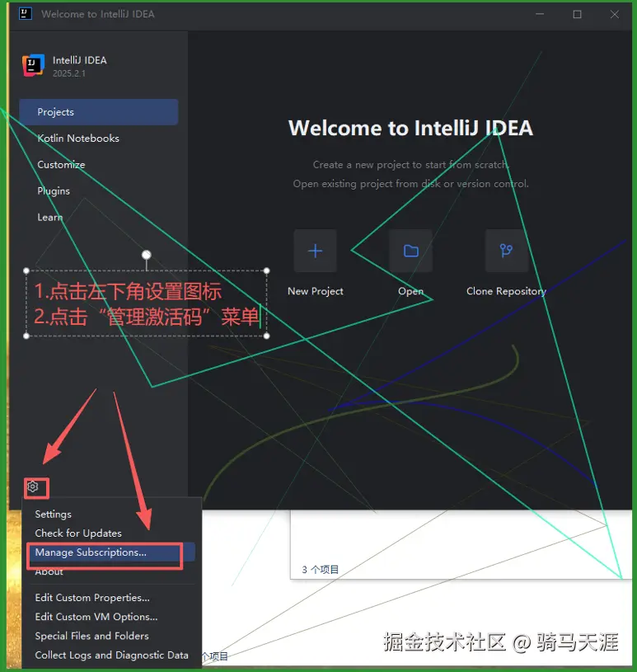Click the 2025.2.1 version text
Viewport: 637px width, 672px height.
[69, 73]
